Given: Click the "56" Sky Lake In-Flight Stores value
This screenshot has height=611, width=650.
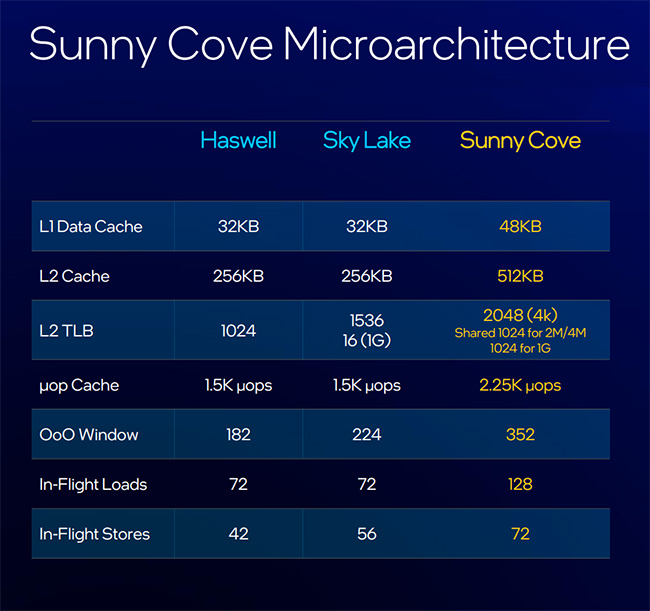Looking at the screenshot, I should pyautogui.click(x=367, y=534).
